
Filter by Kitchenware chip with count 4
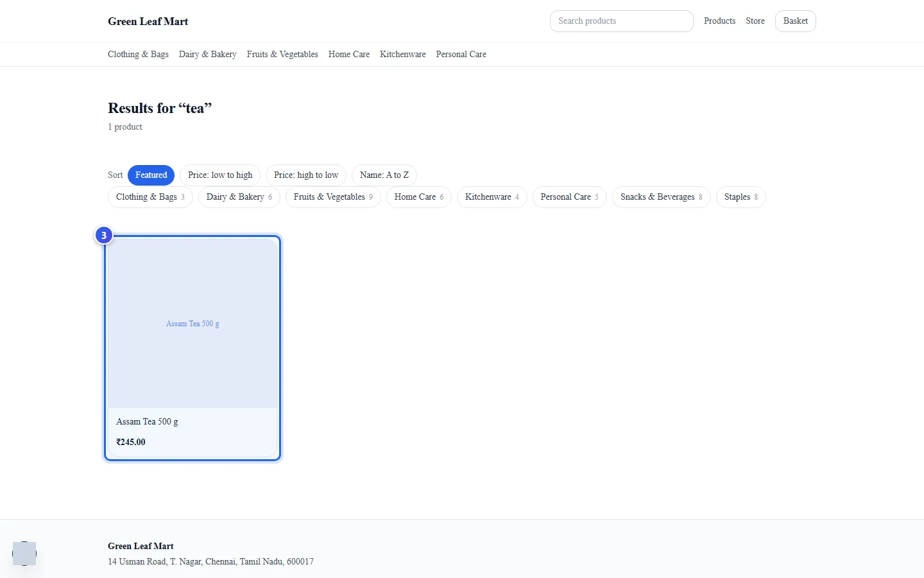coord(492,197)
